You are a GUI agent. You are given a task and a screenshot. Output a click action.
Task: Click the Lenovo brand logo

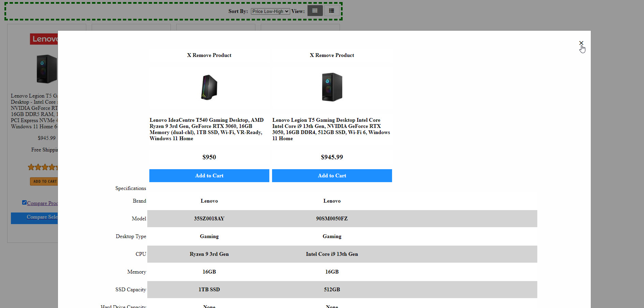point(44,39)
